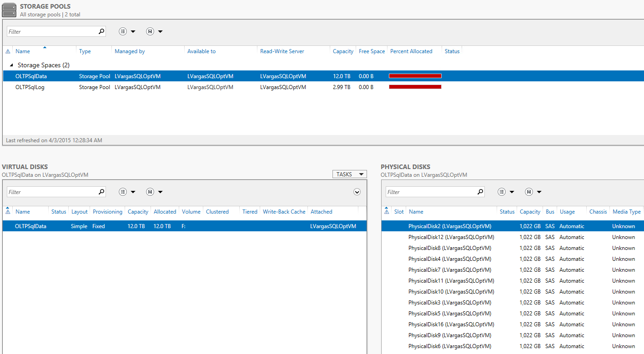This screenshot has height=354, width=644.
Task: Open list view options in Storage Pools
Action: [x=127, y=32]
